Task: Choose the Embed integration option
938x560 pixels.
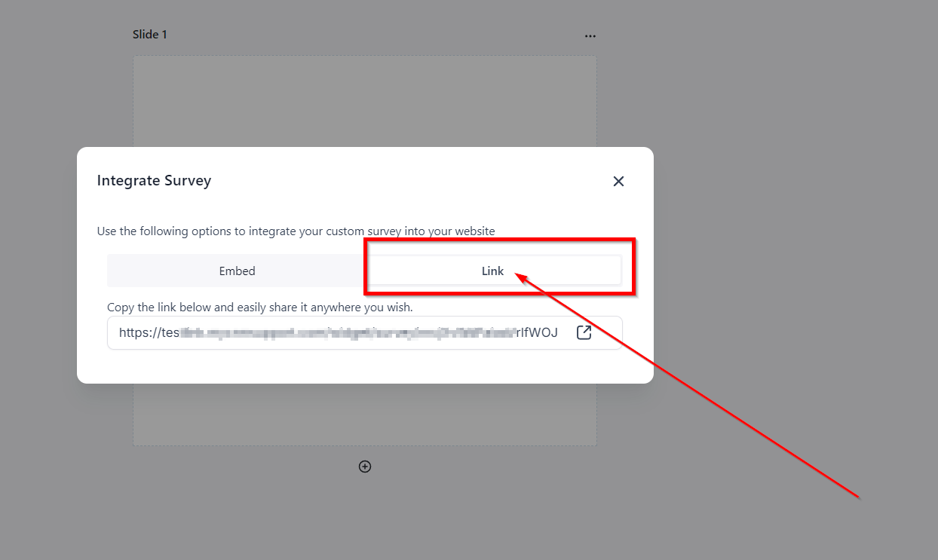Action: point(237,271)
